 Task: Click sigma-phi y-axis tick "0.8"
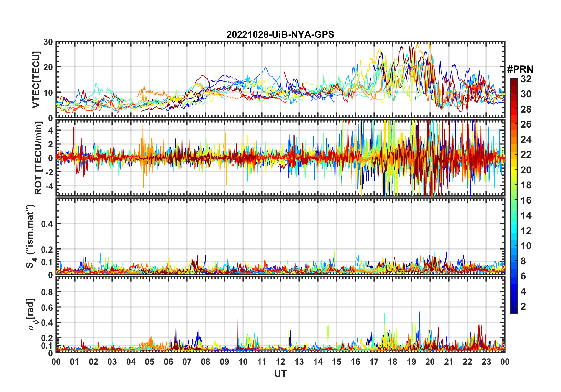(47, 292)
